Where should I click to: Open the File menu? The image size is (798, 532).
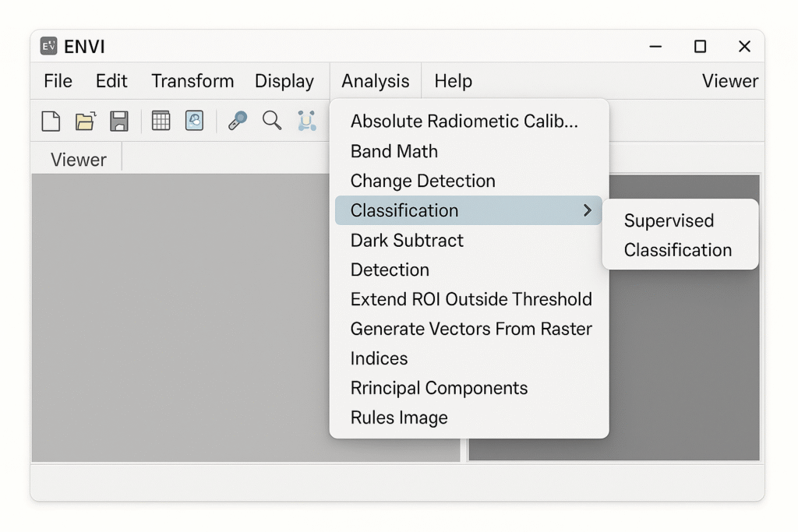tap(58, 81)
